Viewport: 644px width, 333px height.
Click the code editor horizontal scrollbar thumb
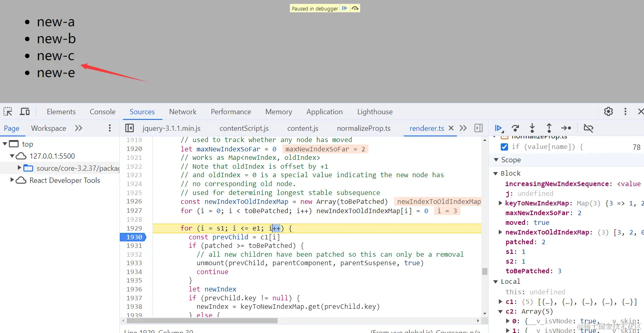(x=202, y=321)
